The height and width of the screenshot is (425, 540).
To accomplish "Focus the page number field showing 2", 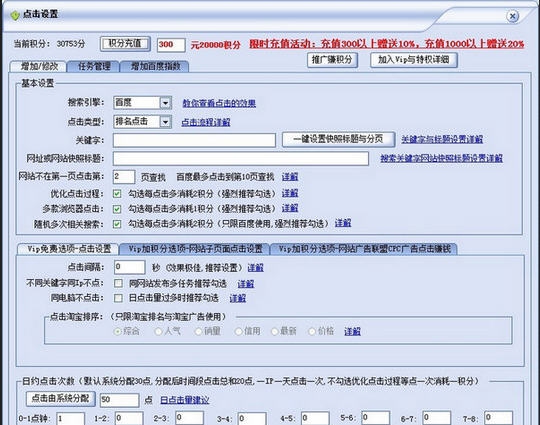I will click(124, 177).
